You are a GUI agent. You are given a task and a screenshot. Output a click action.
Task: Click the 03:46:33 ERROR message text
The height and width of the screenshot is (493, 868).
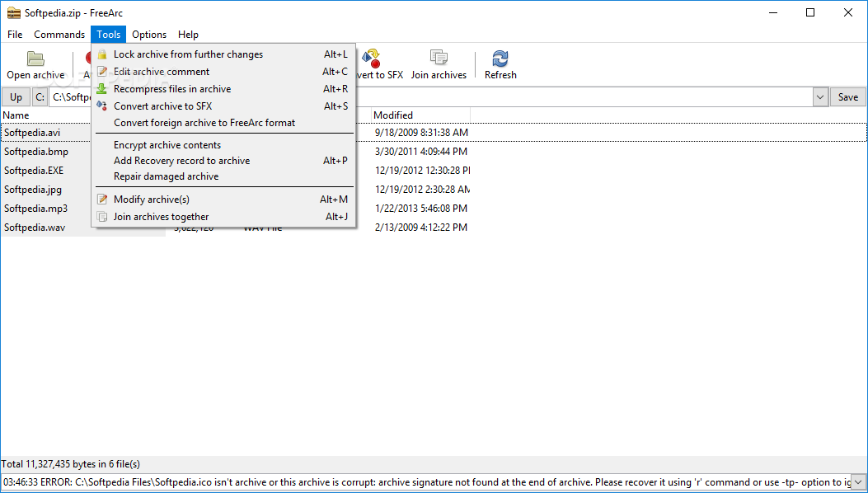(x=425, y=482)
